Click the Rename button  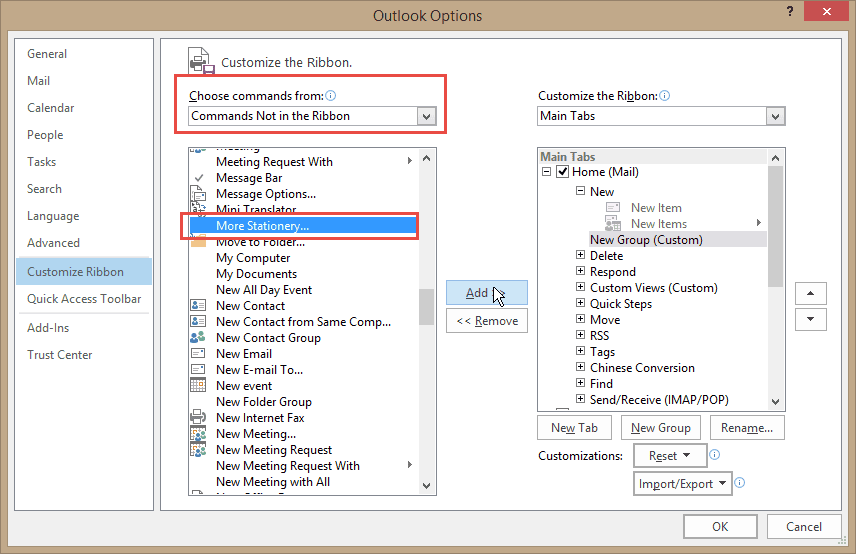pos(747,428)
